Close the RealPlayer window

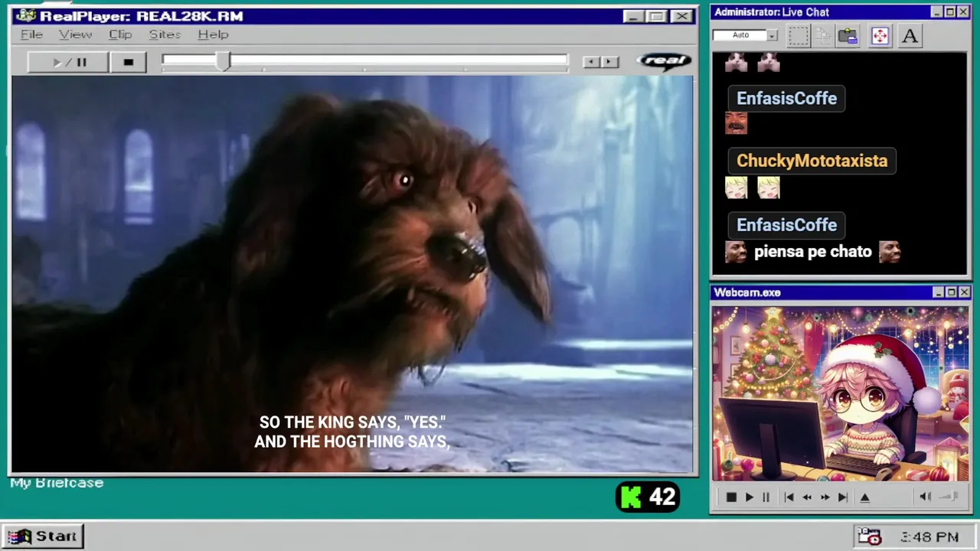click(681, 16)
